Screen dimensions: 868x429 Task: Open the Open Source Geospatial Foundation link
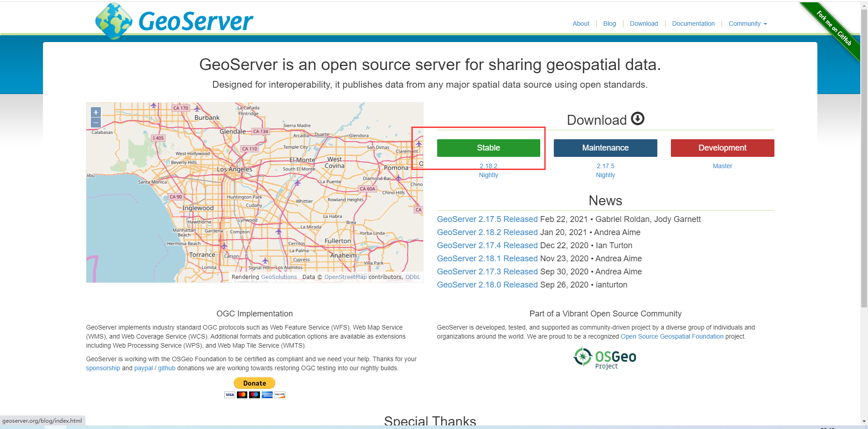pyautogui.click(x=672, y=336)
